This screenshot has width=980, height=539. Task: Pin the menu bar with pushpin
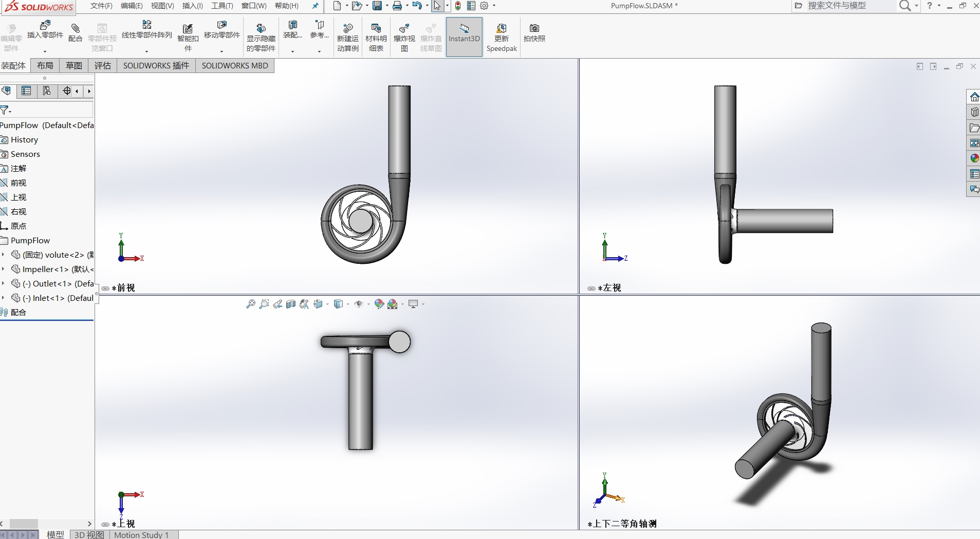(316, 6)
